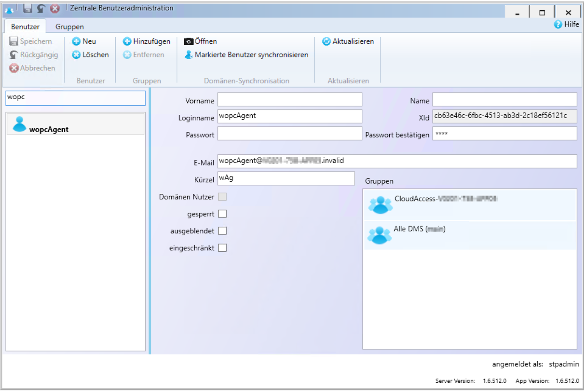Click the Vorname input field
Image resolution: width=584 pixels, height=392 pixels.
click(x=290, y=100)
